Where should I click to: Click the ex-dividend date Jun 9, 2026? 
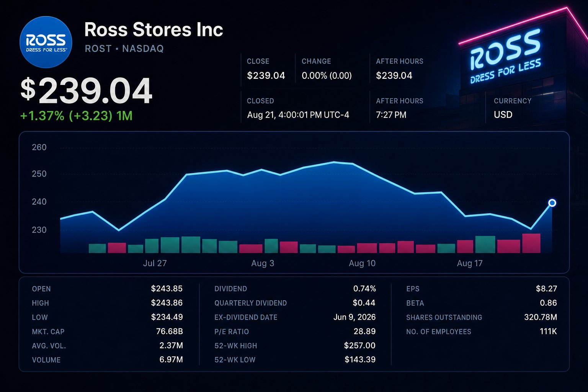click(x=354, y=317)
